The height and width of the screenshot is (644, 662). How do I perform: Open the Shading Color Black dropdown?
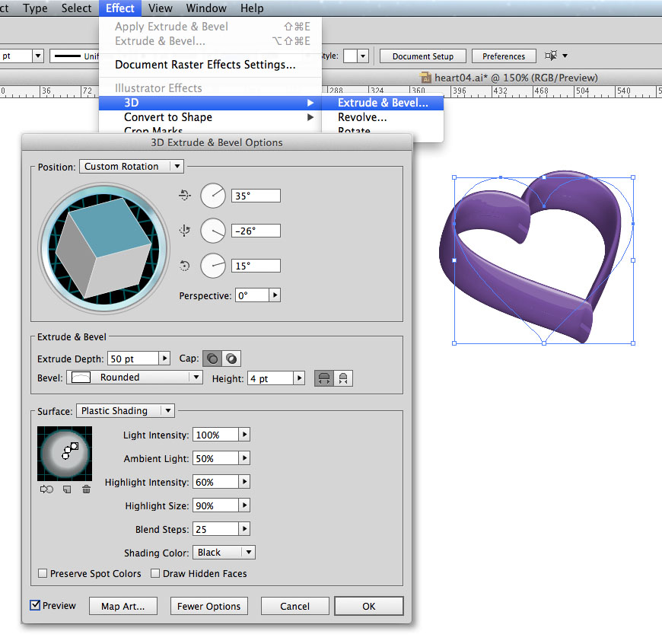pyautogui.click(x=224, y=552)
